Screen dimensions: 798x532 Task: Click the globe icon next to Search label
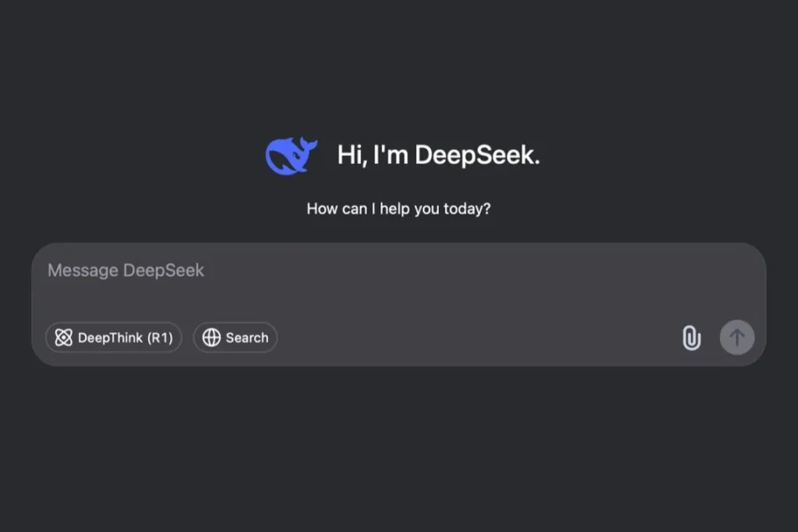point(211,338)
